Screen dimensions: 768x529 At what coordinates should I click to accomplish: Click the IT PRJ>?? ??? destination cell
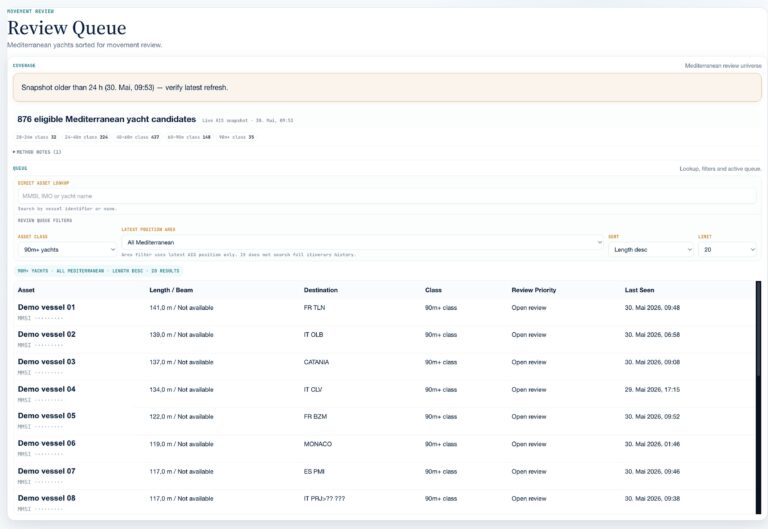click(324, 498)
